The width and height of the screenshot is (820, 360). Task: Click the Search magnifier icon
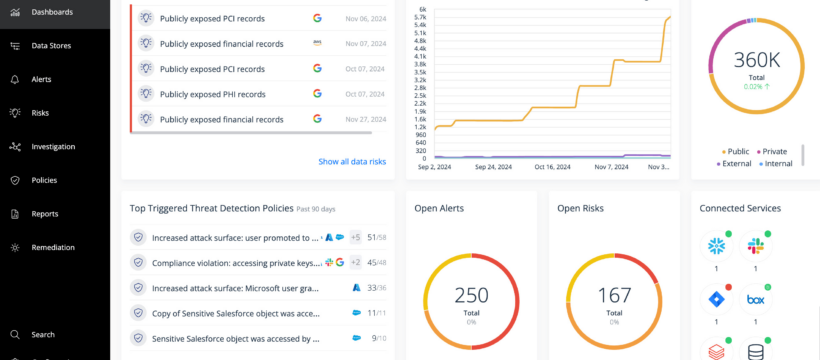click(15, 334)
